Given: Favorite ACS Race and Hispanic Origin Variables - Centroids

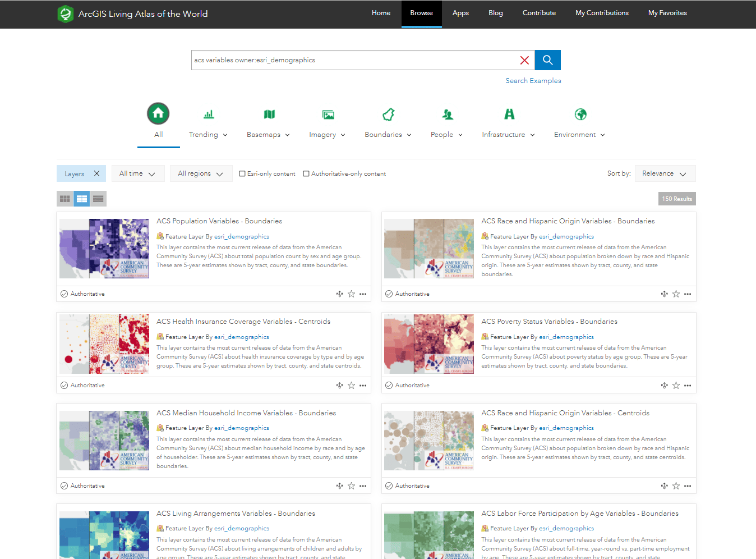Looking at the screenshot, I should pos(676,486).
